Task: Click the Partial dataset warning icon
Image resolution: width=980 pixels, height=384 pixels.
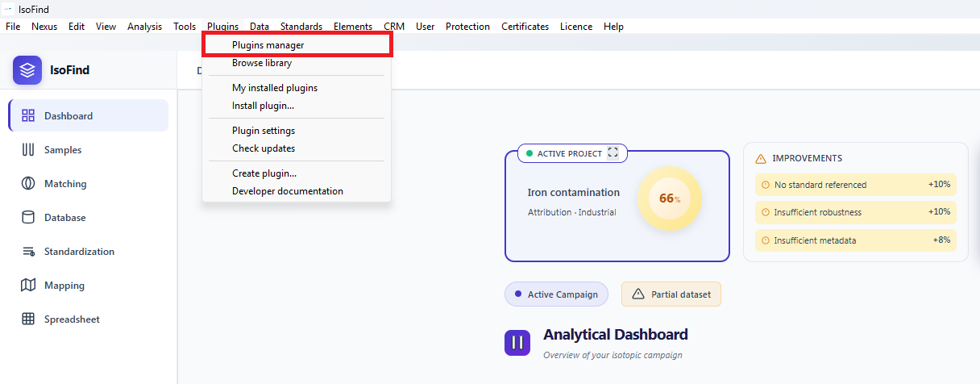Action: (x=638, y=294)
